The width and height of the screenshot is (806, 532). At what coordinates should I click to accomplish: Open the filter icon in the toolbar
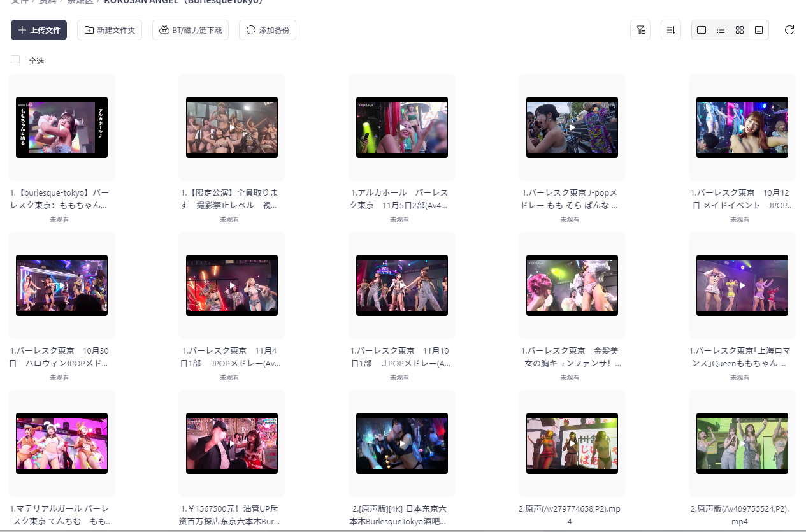pos(640,30)
